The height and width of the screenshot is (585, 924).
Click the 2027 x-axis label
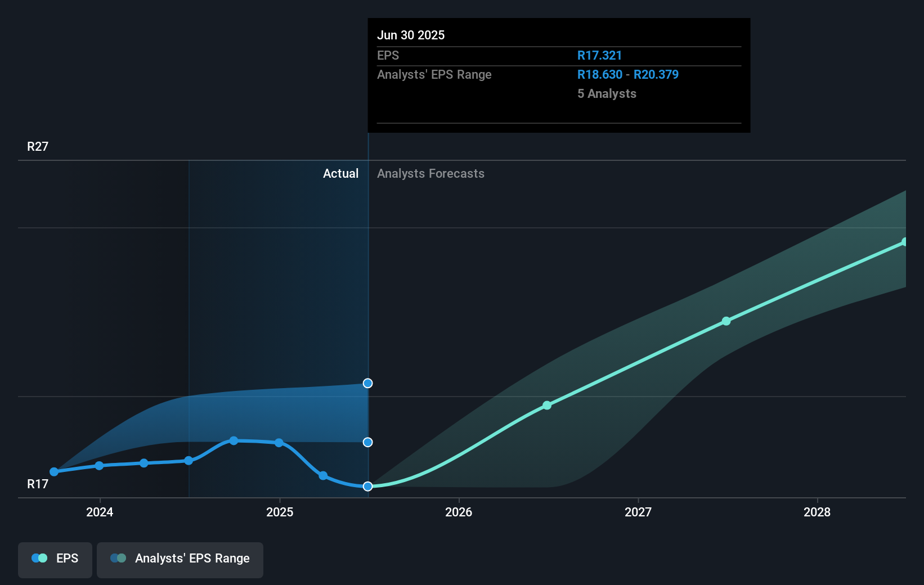pos(638,512)
